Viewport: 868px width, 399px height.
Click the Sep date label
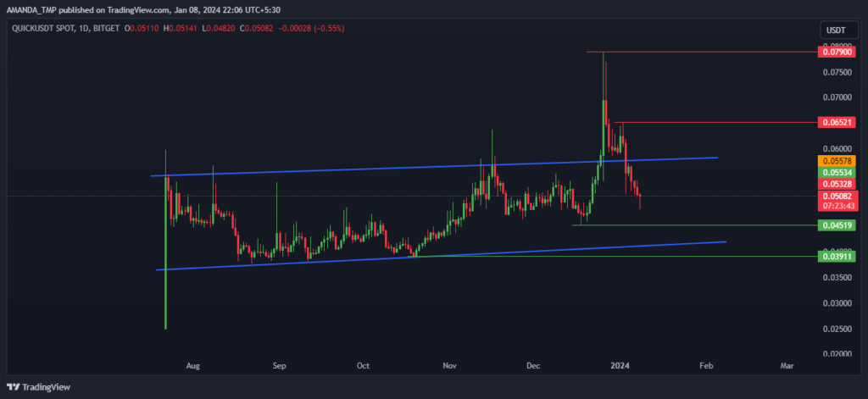coord(280,366)
